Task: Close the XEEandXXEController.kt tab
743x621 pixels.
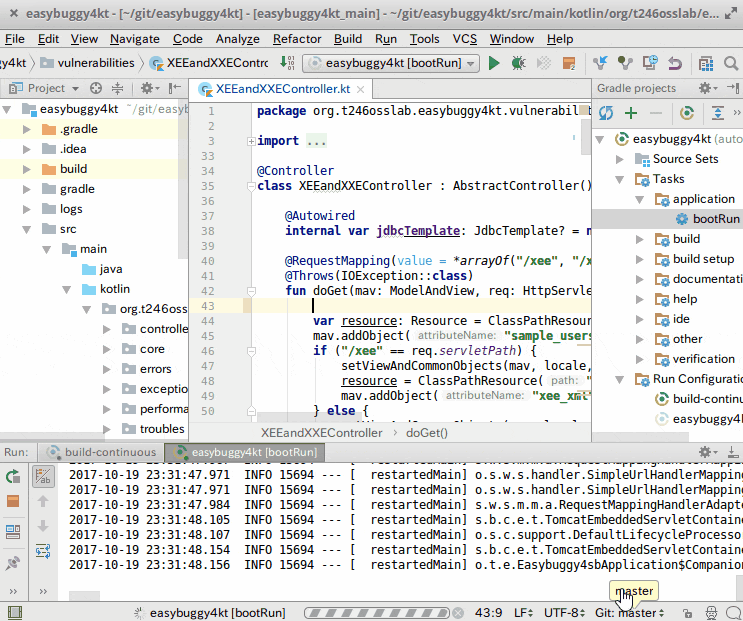Action: pos(361,90)
